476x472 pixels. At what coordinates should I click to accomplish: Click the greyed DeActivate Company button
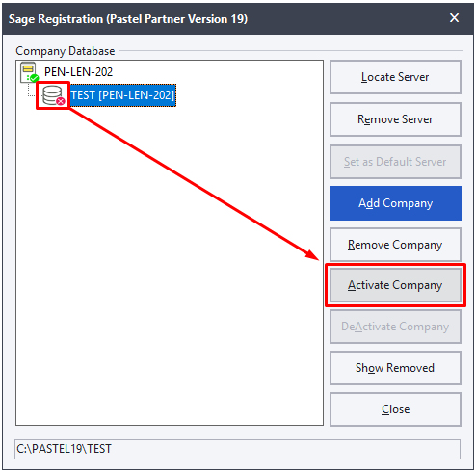click(x=395, y=327)
